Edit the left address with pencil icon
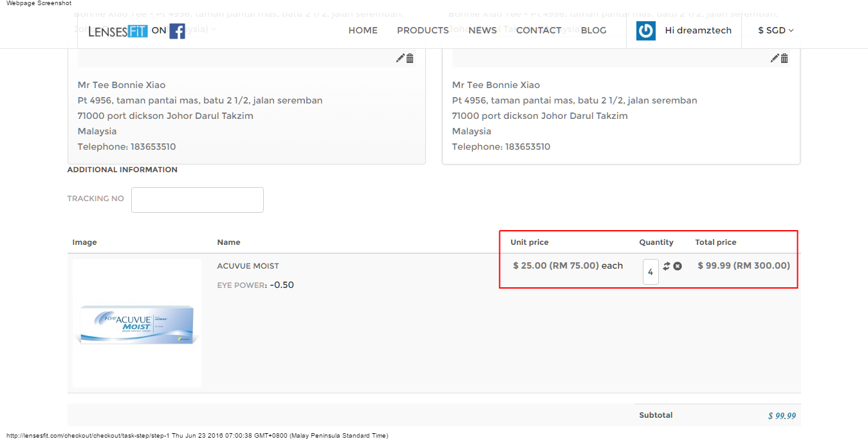The image size is (868, 439). tap(400, 58)
